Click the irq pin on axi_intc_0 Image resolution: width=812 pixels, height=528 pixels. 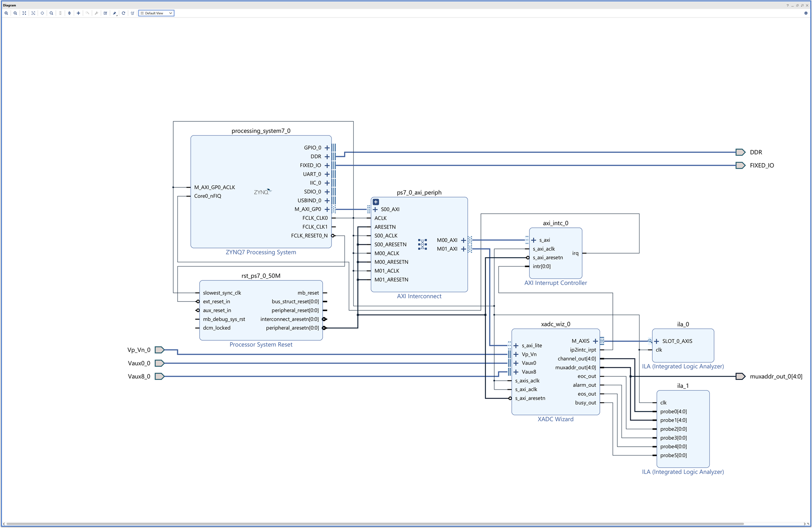[575, 253]
